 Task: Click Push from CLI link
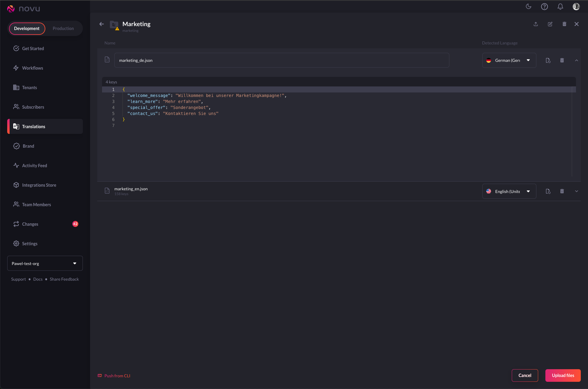pos(117,376)
